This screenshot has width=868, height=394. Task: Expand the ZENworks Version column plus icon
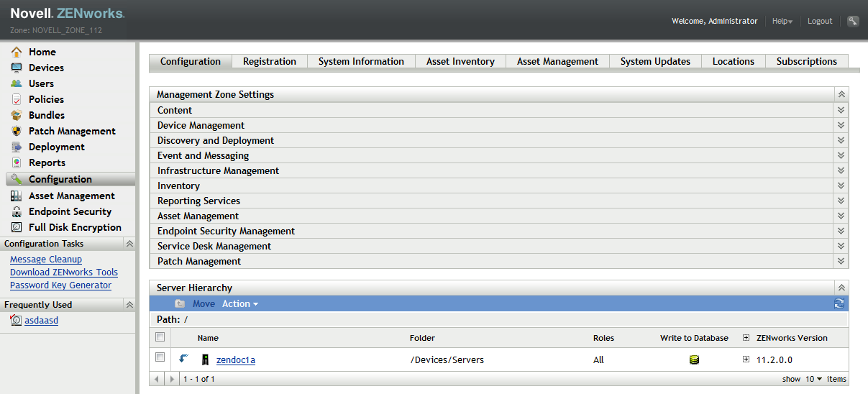(x=746, y=338)
